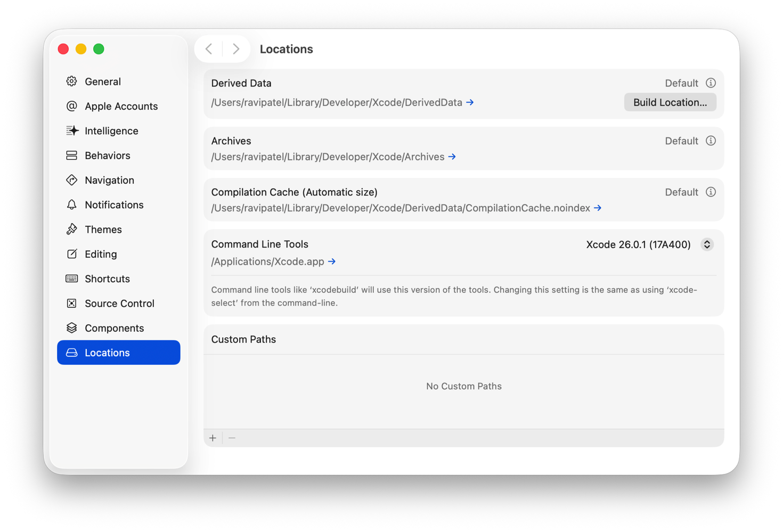Click Xcode 26.0.1 (17A400) version text
783x532 pixels.
coord(638,244)
